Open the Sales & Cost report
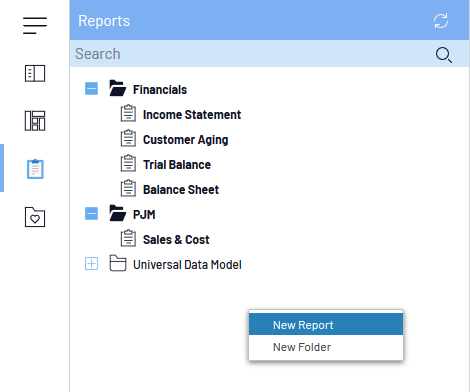Image resolution: width=470 pixels, height=392 pixels. coord(176,240)
